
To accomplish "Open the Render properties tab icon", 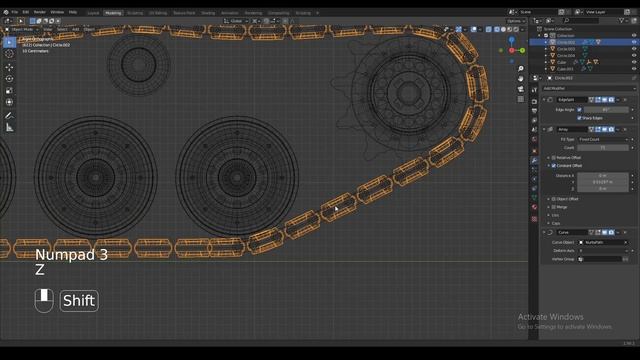I will pos(534,101).
